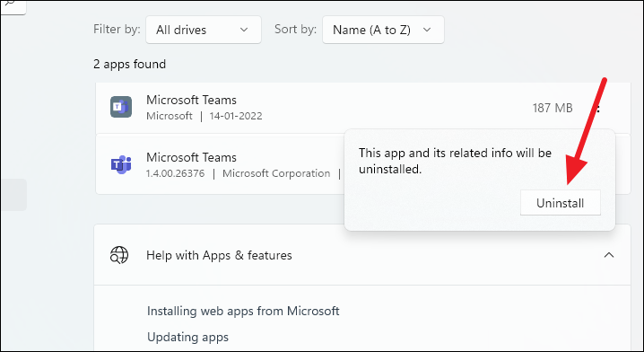The image size is (644, 352).
Task: Click the search magnifier icon at top-left
Action: [x=9, y=4]
